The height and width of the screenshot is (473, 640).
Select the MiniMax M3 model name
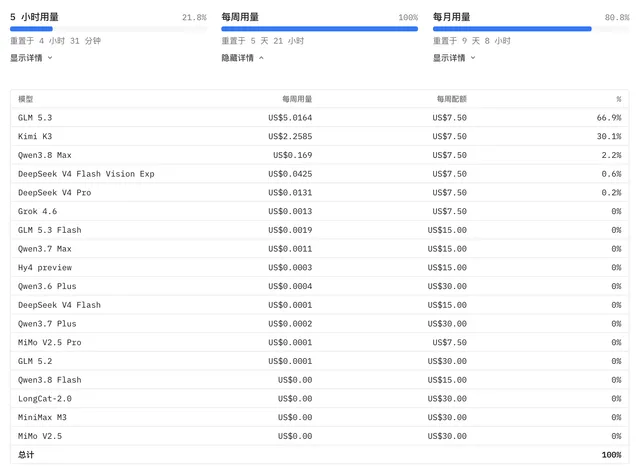click(42, 417)
